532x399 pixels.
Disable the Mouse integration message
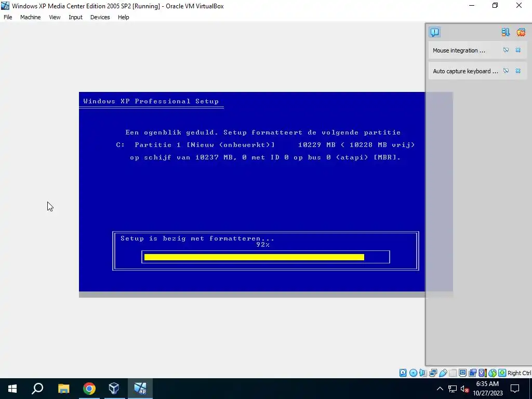tap(506, 50)
